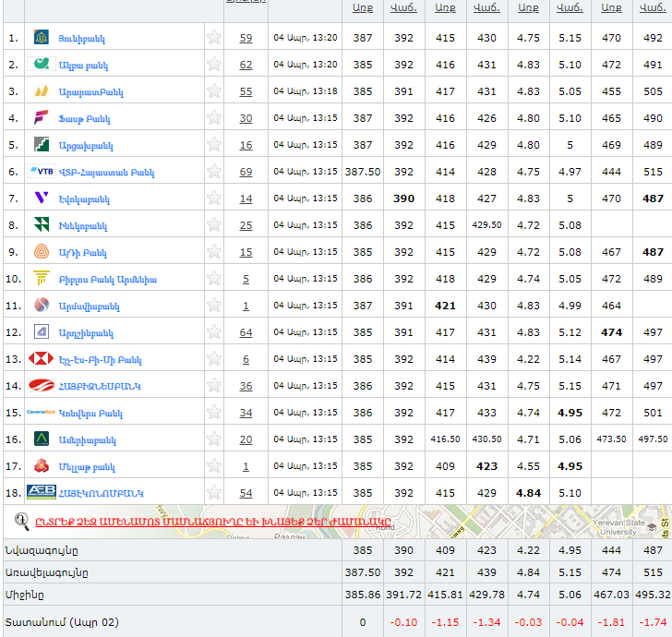The height and width of the screenshot is (637, 672).
Task: Toggle the favorite star in row 13 HSBC
Action: coord(214,359)
